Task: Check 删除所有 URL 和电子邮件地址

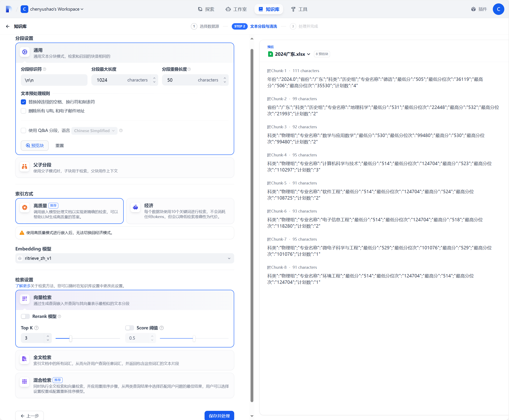Action: click(x=23, y=111)
